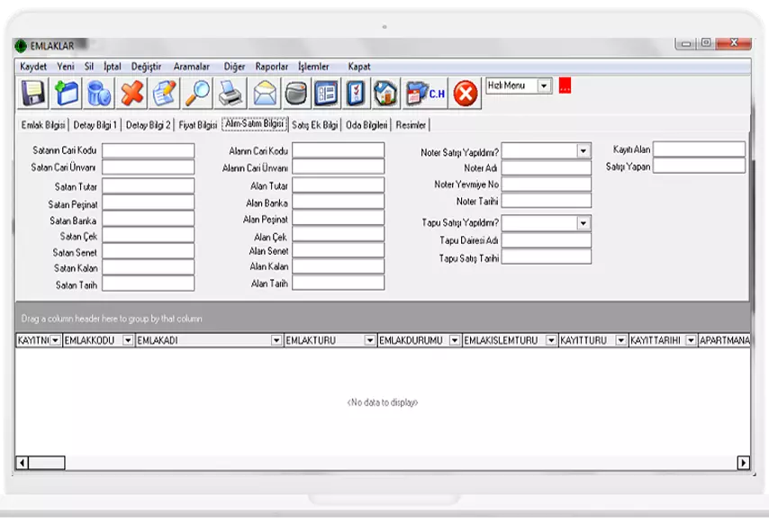Viewport: 769px width, 532px height.
Task: Open the Hızlı Menu dropdown
Action: click(544, 86)
